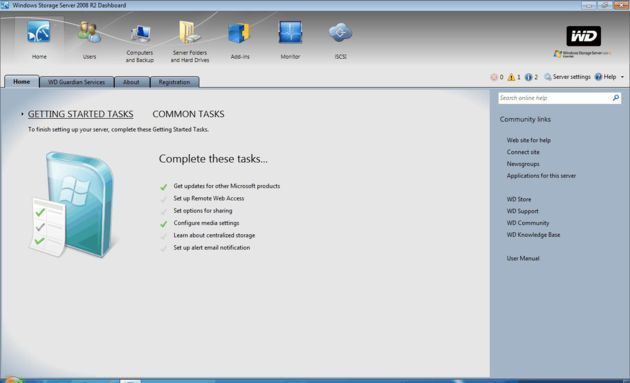
Task: Open Server Folders and Hard Drives
Action: [x=189, y=32]
